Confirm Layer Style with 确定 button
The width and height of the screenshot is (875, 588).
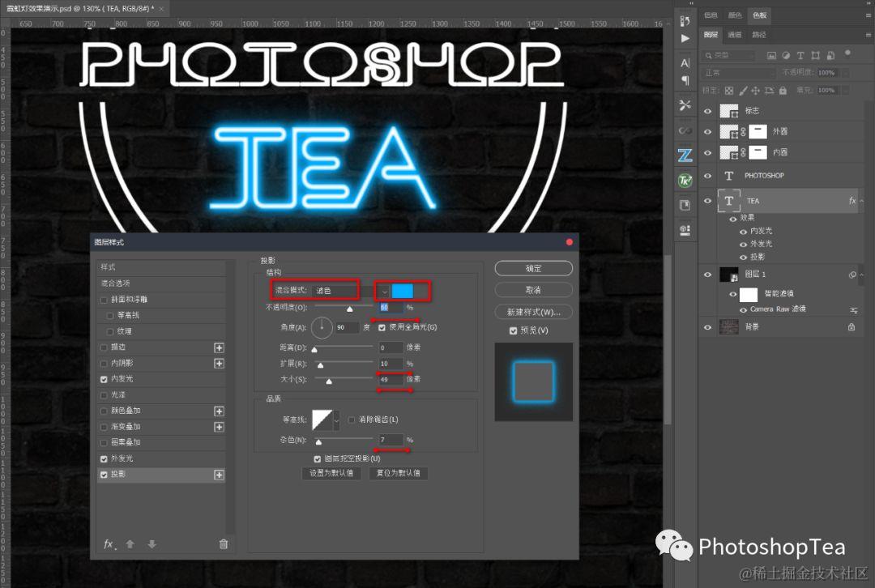(x=533, y=268)
